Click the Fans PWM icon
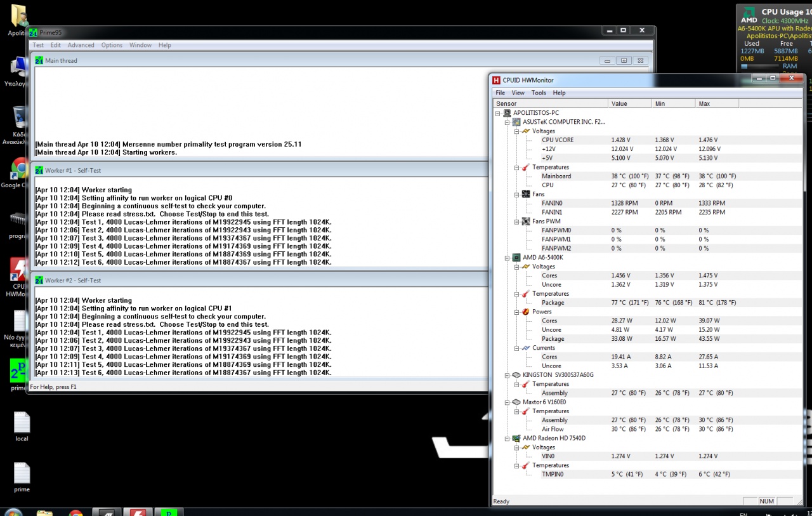 (x=526, y=222)
